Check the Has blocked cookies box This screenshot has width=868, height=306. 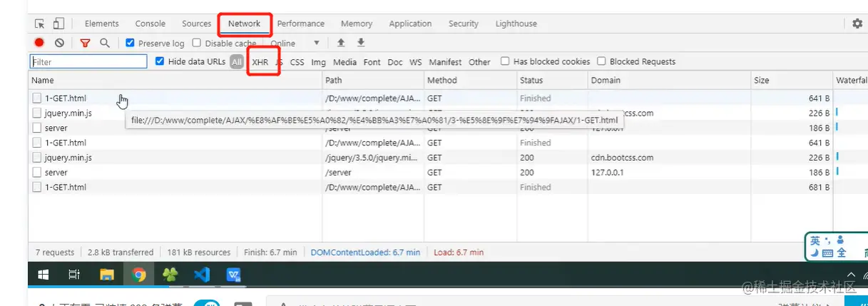505,61
